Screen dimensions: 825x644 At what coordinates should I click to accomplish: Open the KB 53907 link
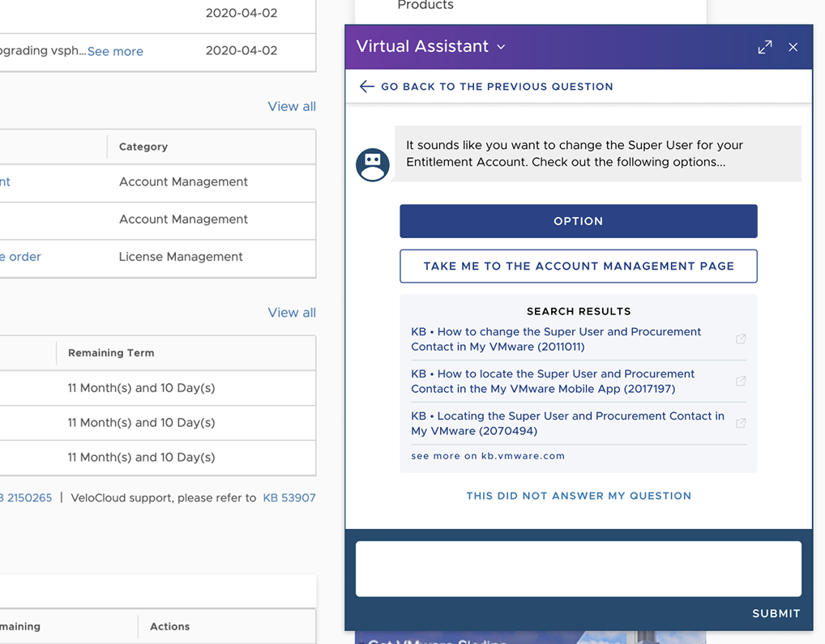(289, 498)
